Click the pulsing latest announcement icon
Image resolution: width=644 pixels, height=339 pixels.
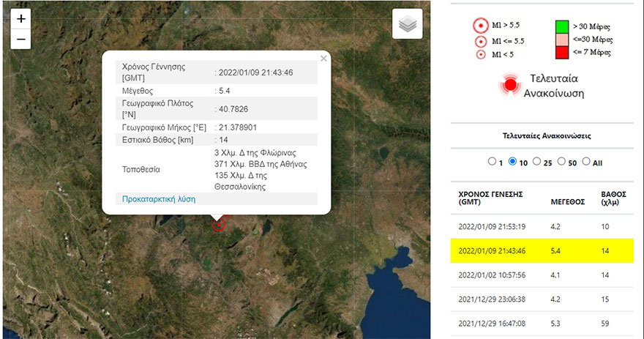(512, 85)
